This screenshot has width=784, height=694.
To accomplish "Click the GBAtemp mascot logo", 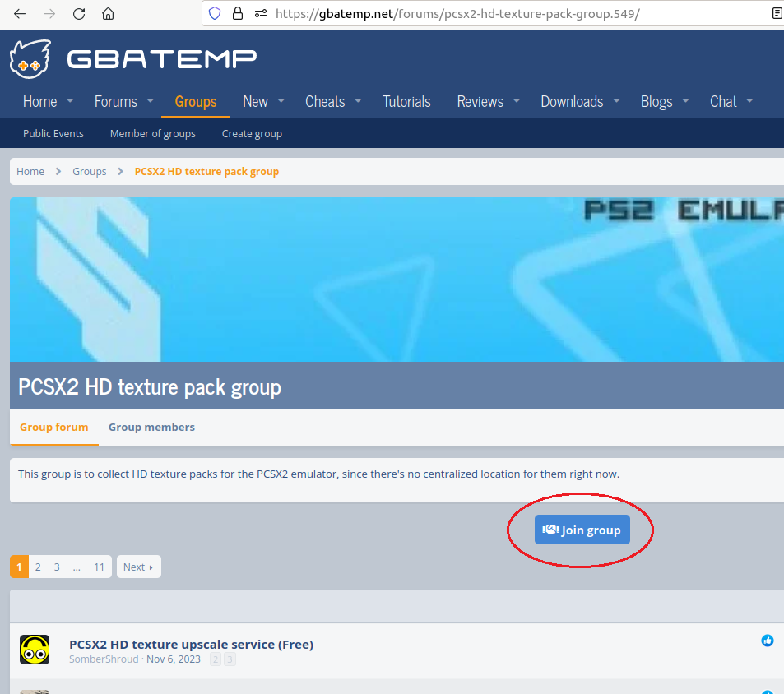I will 30,59.
